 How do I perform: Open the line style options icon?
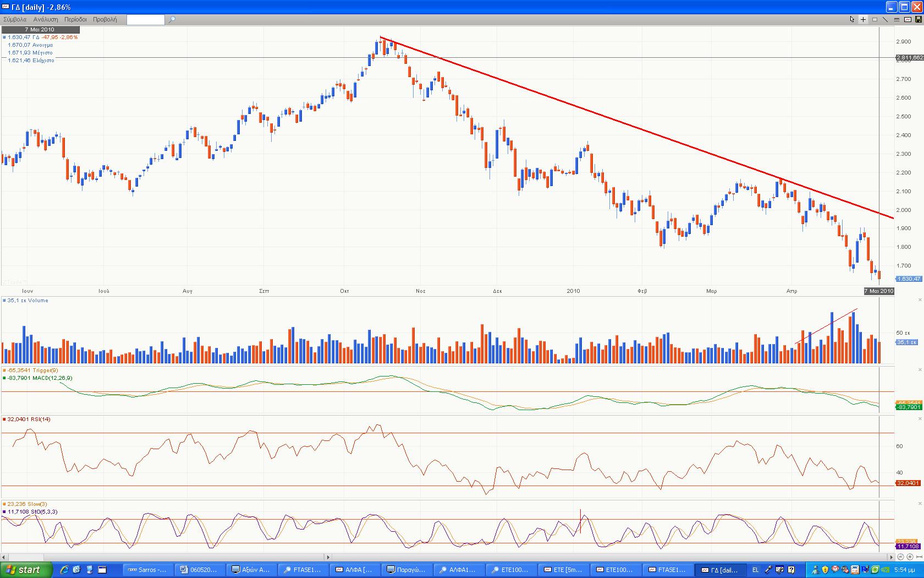(x=897, y=19)
